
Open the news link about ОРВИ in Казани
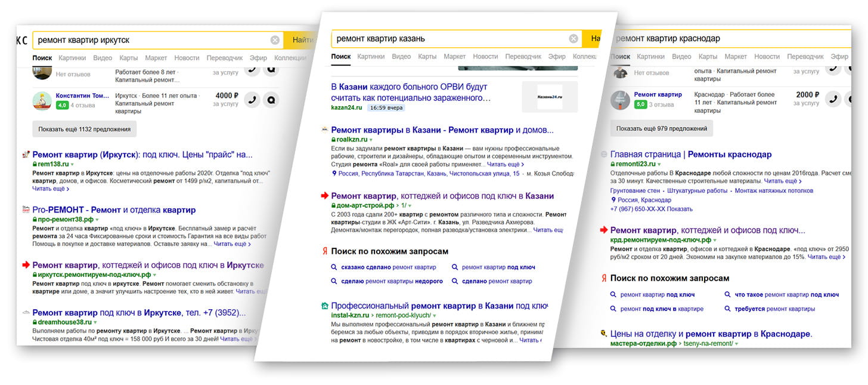(410, 92)
